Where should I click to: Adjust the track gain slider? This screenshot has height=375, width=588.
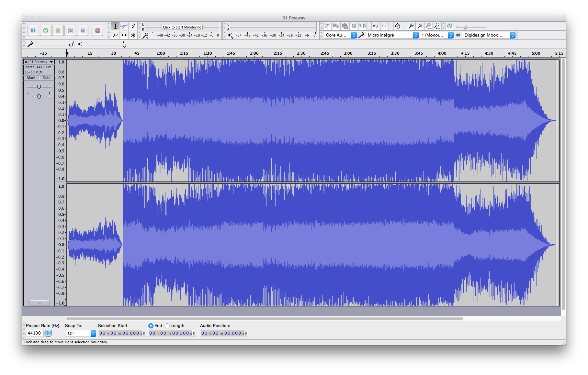pos(39,86)
